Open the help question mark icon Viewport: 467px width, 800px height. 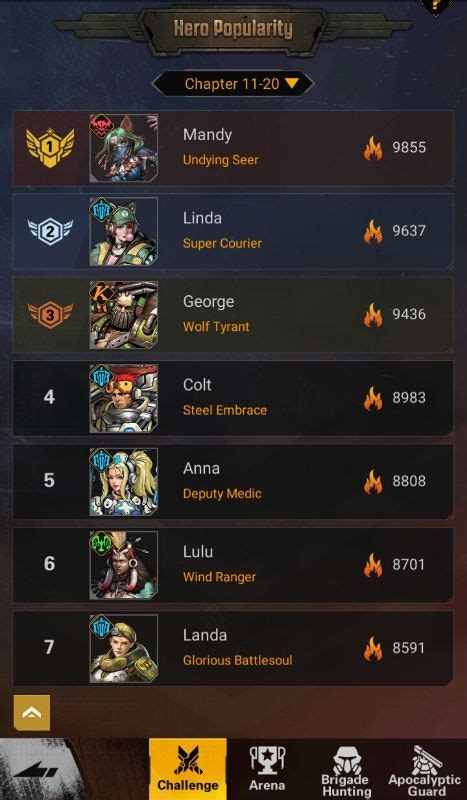pyautogui.click(x=436, y=7)
